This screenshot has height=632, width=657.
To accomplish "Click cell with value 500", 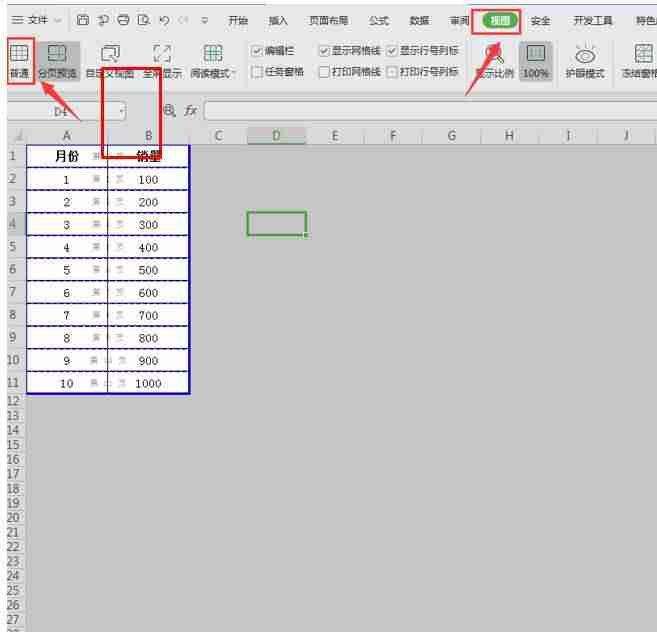I will 148,270.
